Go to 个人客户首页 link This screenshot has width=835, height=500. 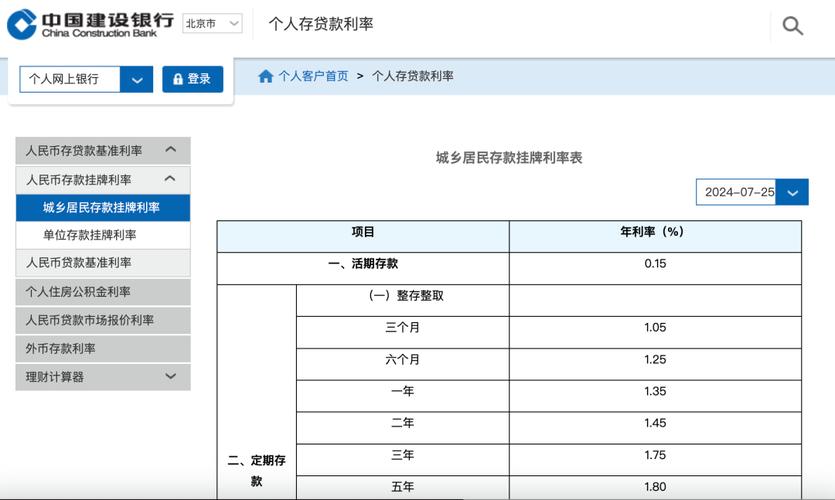point(313,76)
